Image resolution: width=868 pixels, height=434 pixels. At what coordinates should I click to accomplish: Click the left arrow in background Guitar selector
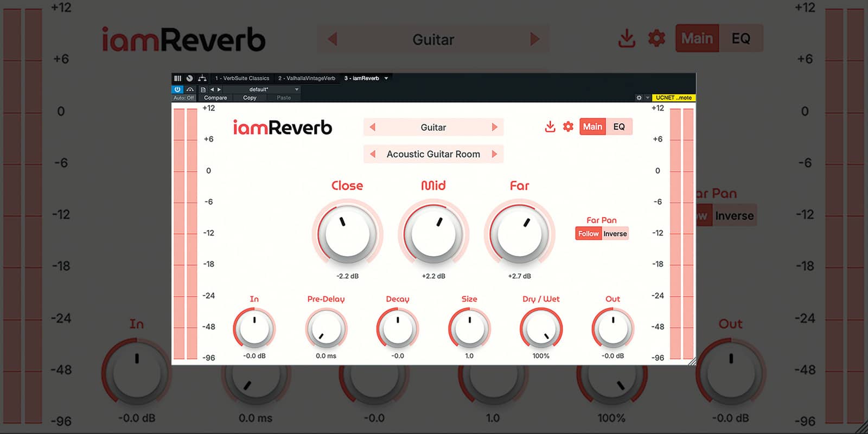[333, 39]
